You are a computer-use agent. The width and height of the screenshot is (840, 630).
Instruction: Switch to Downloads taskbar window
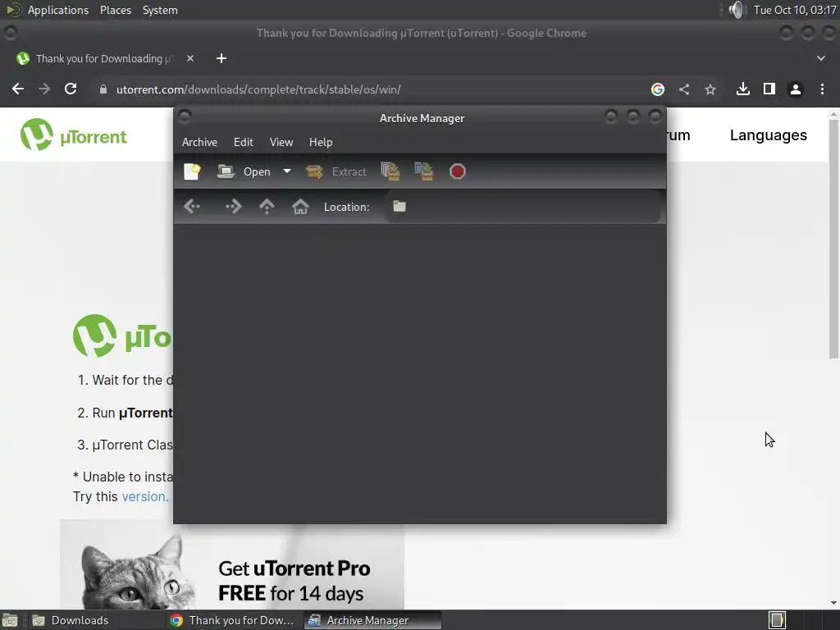[x=97, y=620]
